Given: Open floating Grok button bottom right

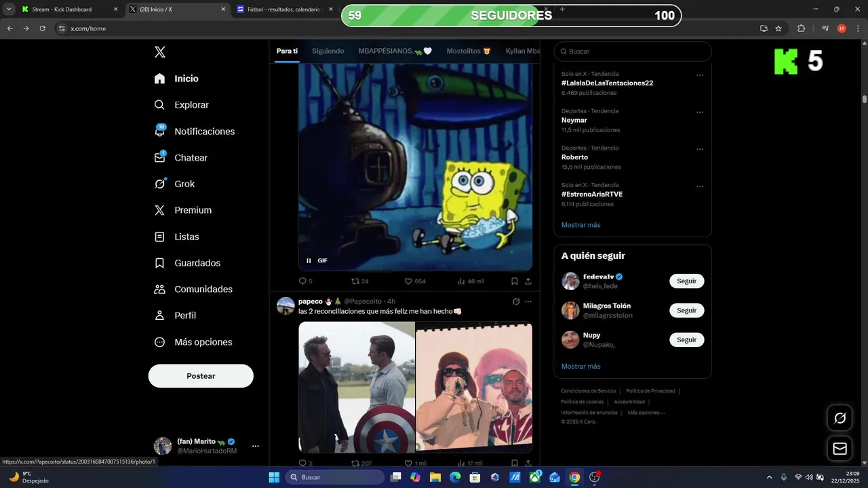Looking at the screenshot, I should pyautogui.click(x=840, y=418).
